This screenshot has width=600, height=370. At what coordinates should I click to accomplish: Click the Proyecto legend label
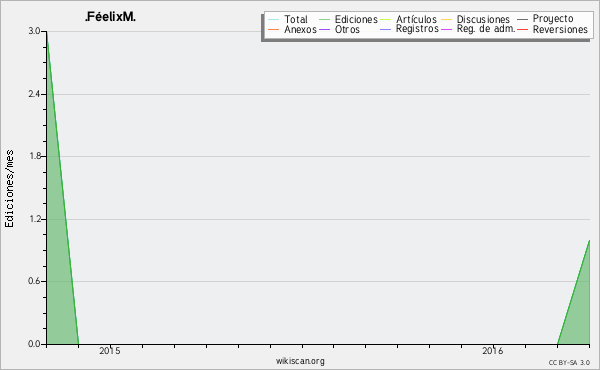click(553, 18)
